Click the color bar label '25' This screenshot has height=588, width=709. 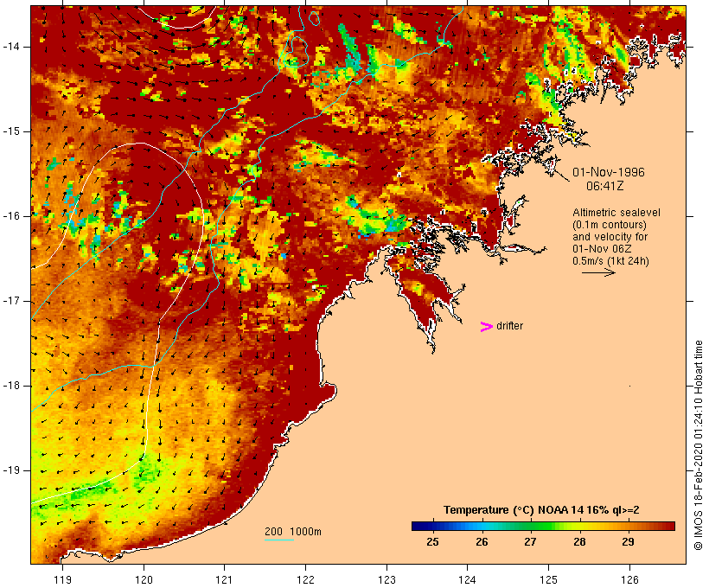(x=432, y=542)
